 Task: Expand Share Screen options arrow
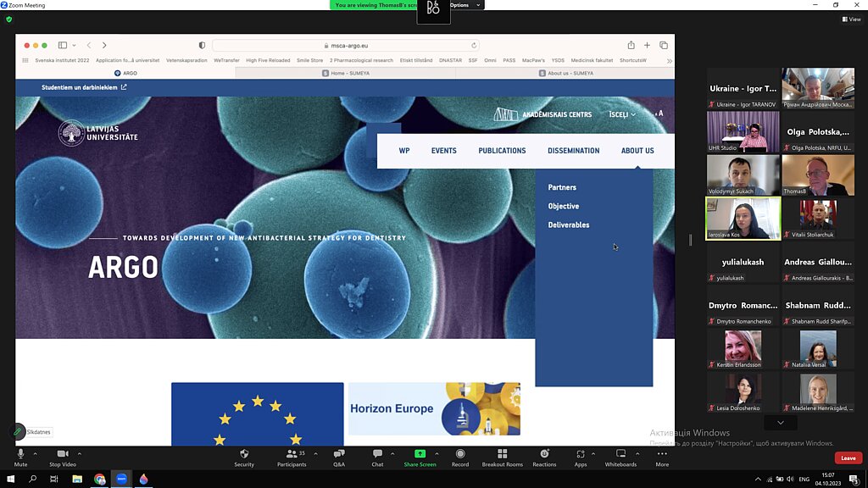(x=437, y=454)
